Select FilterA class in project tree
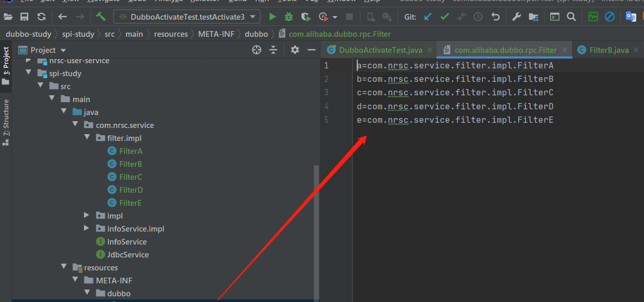The height and width of the screenshot is (302, 644). [130, 151]
